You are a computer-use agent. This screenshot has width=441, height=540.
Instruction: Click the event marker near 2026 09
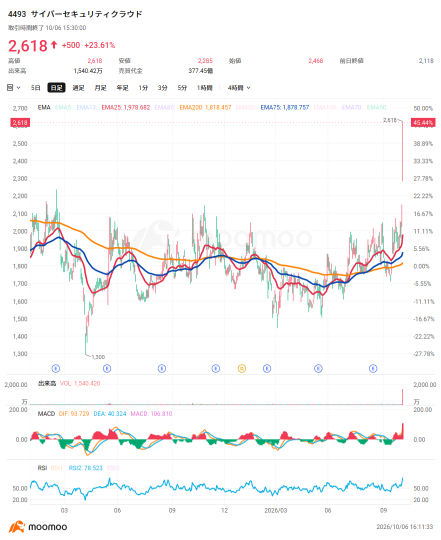[373, 368]
